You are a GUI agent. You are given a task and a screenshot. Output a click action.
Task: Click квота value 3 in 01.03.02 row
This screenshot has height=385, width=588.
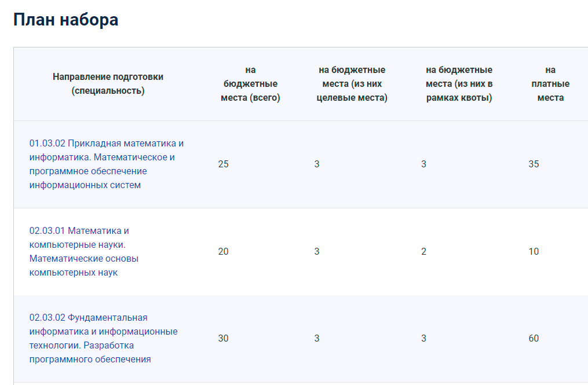[423, 164]
